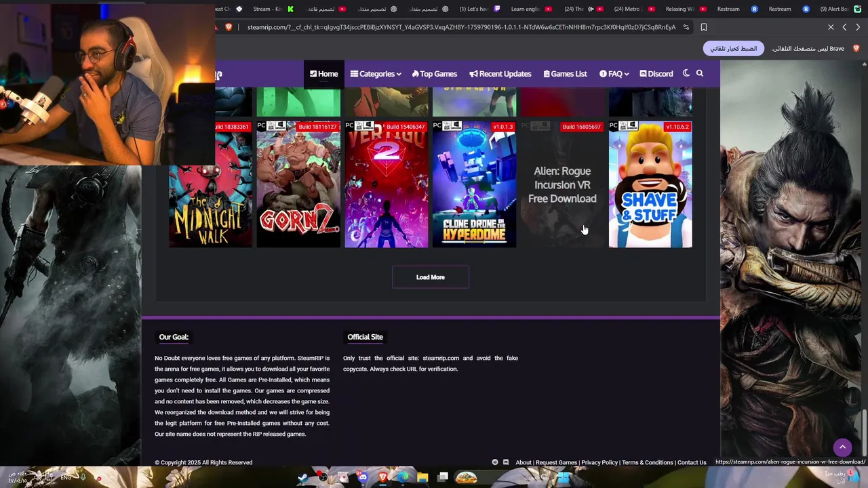The height and width of the screenshot is (488, 868).
Task: Click the Build 16805697 badge
Action: click(x=581, y=127)
